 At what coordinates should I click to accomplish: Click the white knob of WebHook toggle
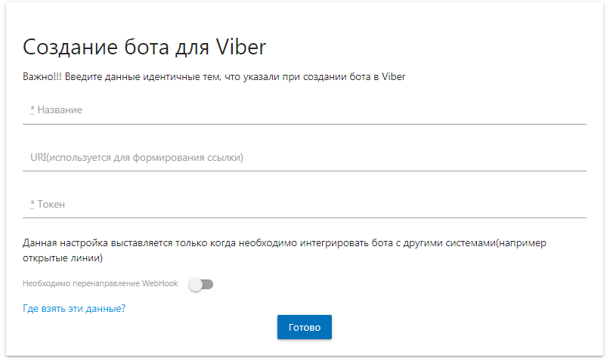(196, 285)
